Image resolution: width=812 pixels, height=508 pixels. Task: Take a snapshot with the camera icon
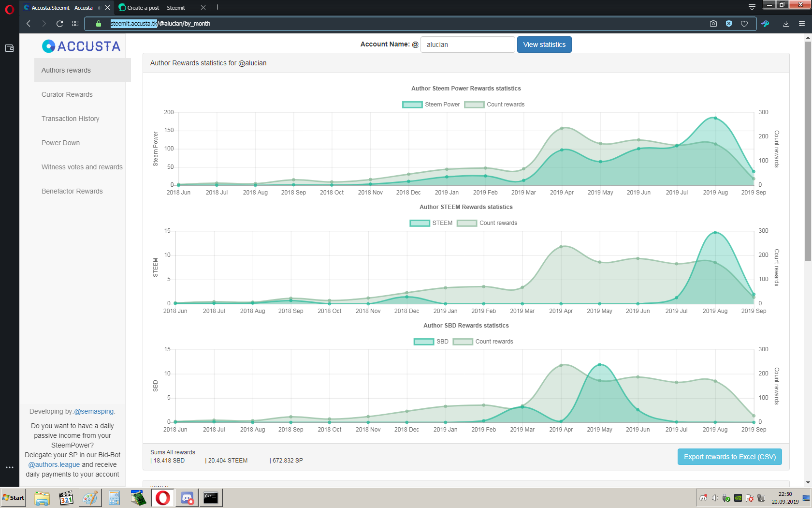pos(713,23)
